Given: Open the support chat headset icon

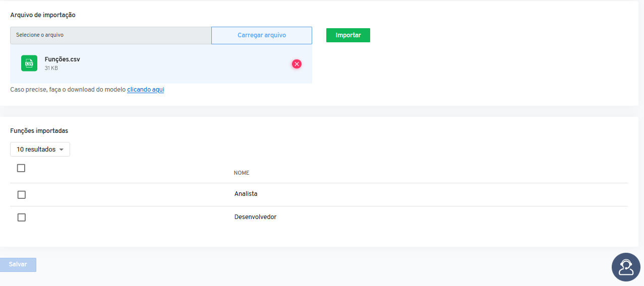Looking at the screenshot, I should (626, 267).
